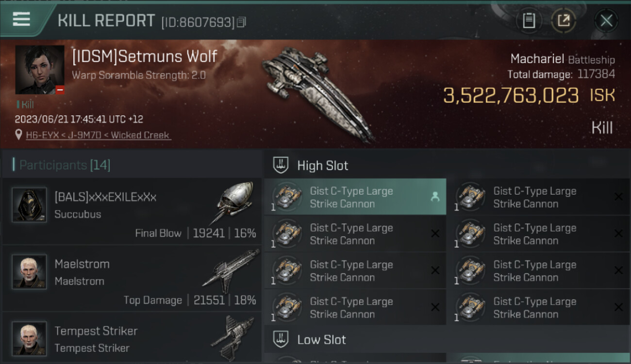The width and height of the screenshot is (631, 364).
Task: Select the highlighted Gist C-Type Strike Cannon
Action: (351, 197)
